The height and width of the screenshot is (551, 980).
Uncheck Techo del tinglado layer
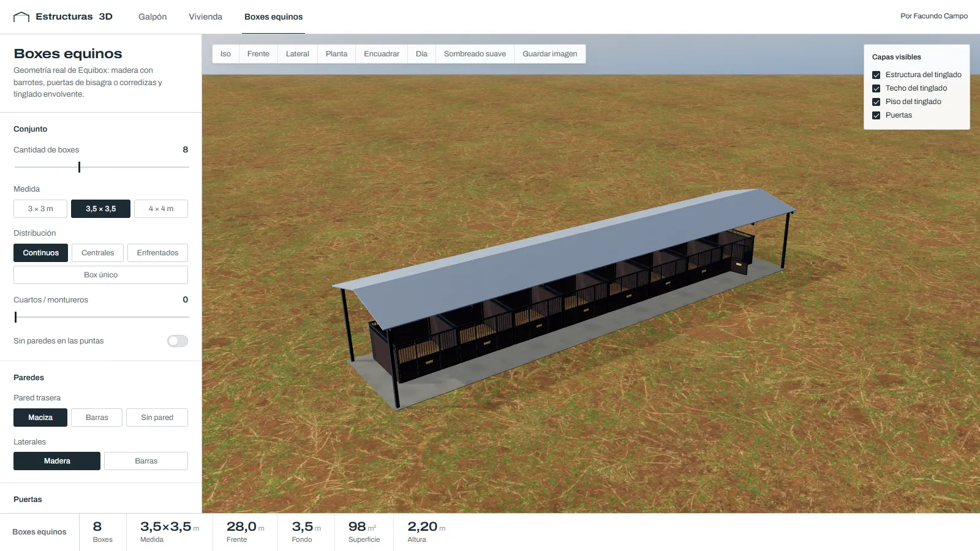click(x=876, y=88)
